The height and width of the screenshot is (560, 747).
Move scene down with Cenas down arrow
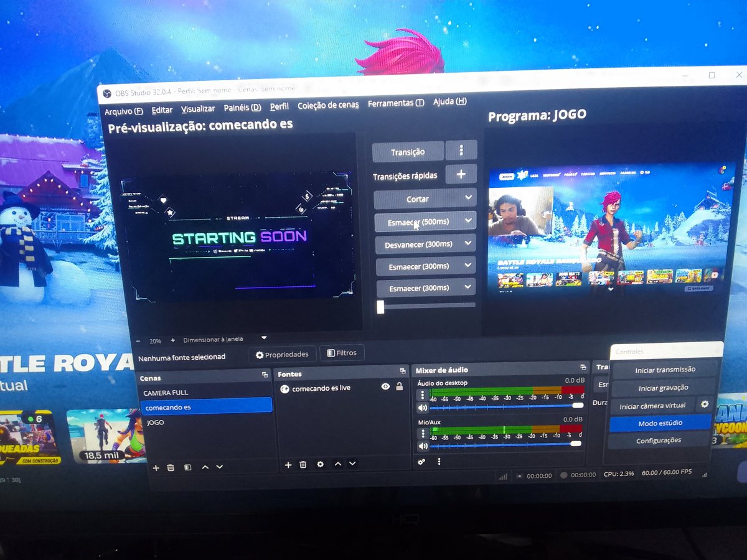(219, 467)
